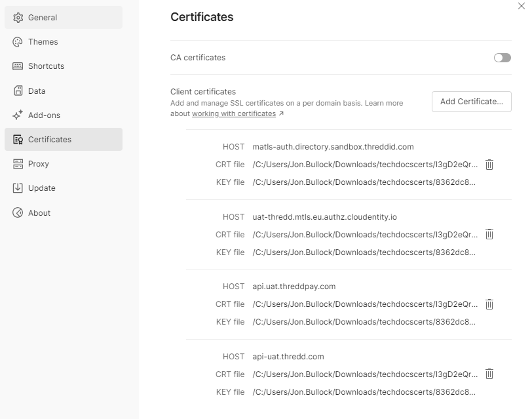The width and height of the screenshot is (532, 419).
Task: Click the Client certificates label
Action: (x=203, y=92)
